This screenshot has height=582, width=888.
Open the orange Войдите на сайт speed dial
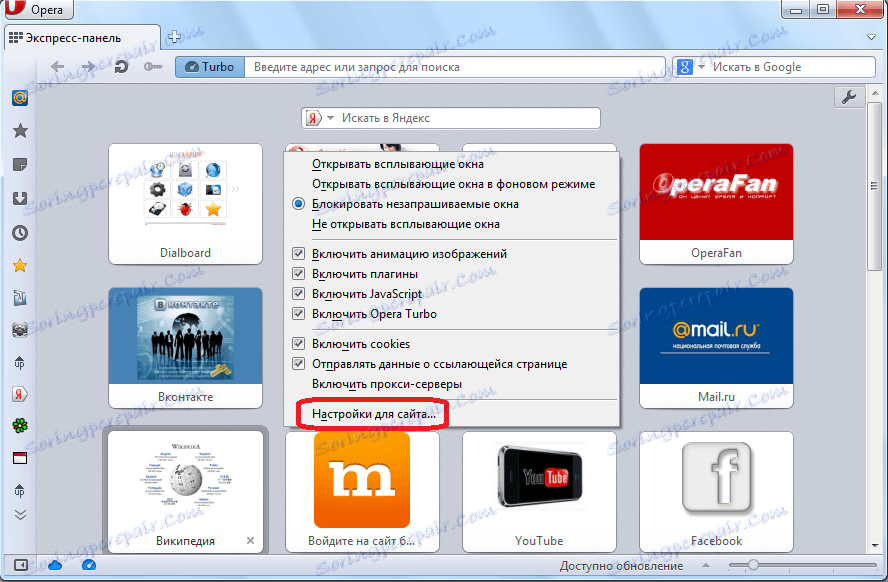click(362, 491)
